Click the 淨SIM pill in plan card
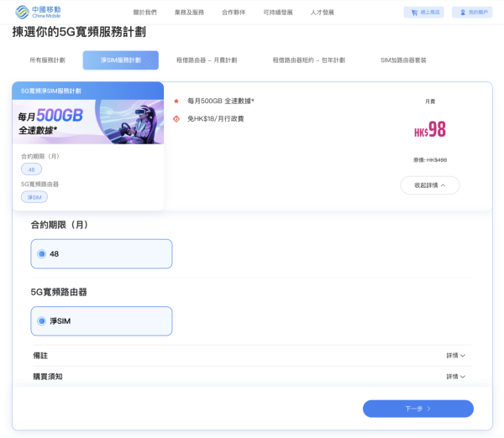The height and width of the screenshot is (438, 504). click(x=34, y=197)
